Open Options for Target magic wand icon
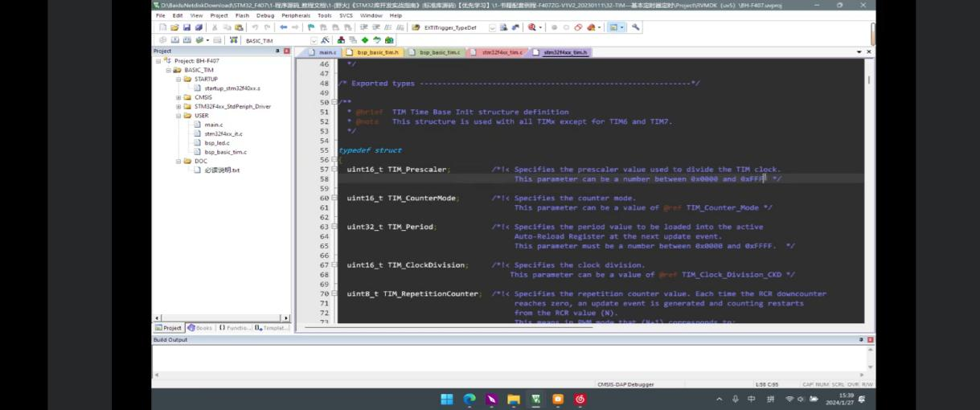980x410 pixels. [x=325, y=40]
